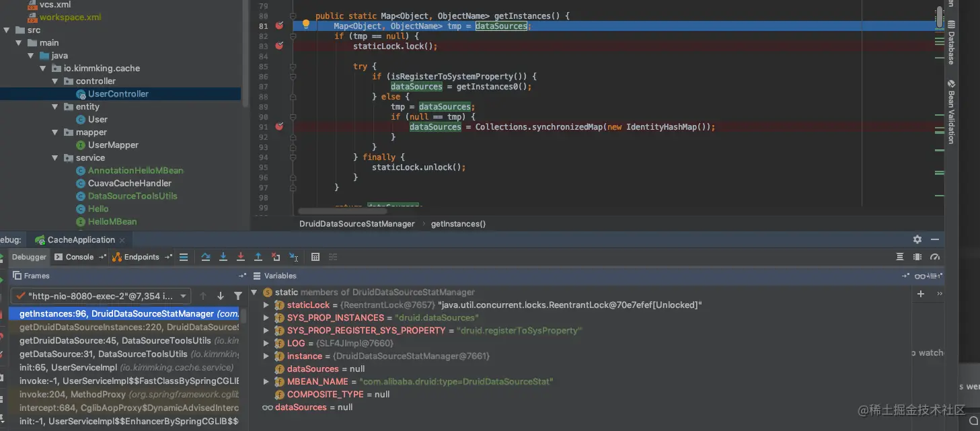The image size is (980, 431).
Task: Click the Step Out debugger icon
Action: (258, 257)
